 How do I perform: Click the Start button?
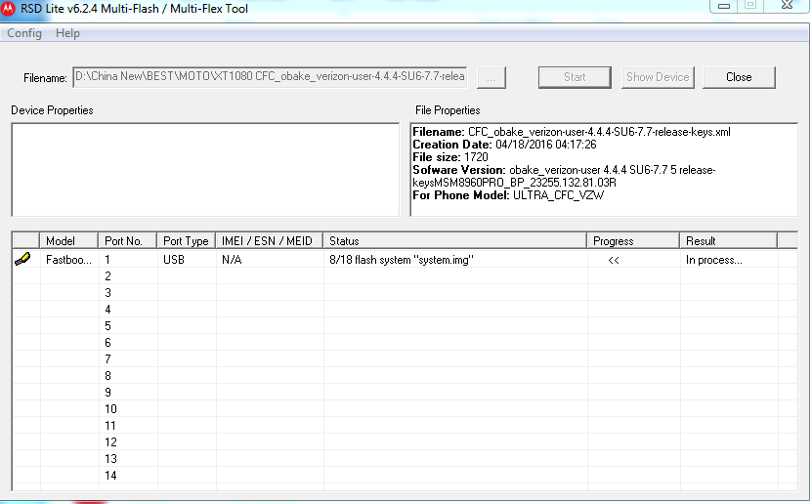(x=575, y=77)
